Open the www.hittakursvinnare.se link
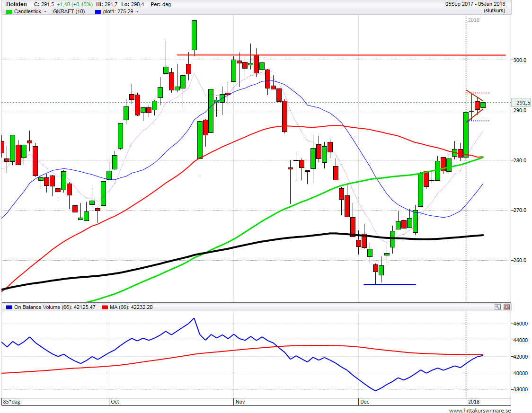 pos(480,410)
